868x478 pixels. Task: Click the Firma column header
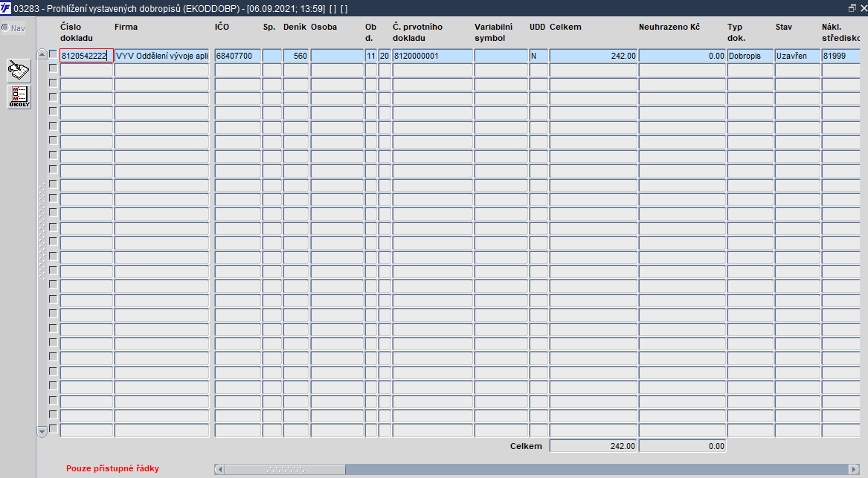coord(126,27)
